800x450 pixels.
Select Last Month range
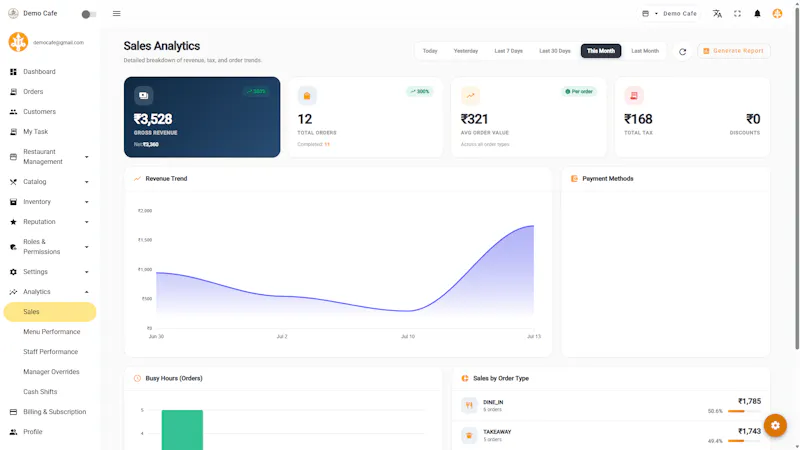coord(645,51)
